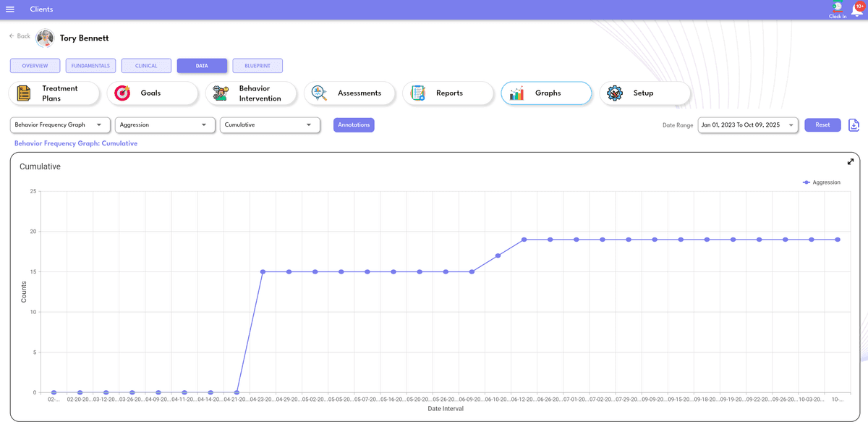The height and width of the screenshot is (435, 868).
Task: Expand the graph to fullscreen
Action: click(x=851, y=162)
